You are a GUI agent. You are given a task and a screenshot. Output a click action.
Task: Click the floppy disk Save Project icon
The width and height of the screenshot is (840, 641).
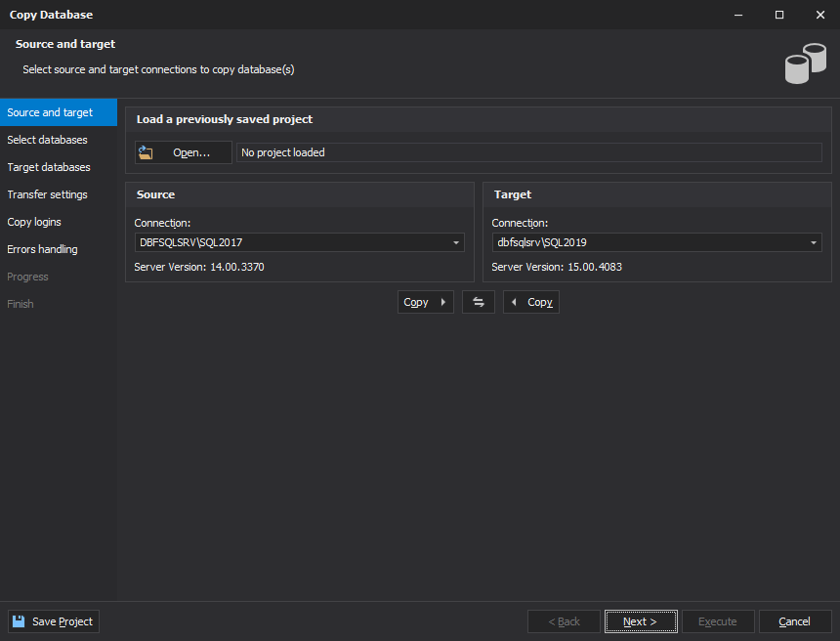tap(19, 621)
